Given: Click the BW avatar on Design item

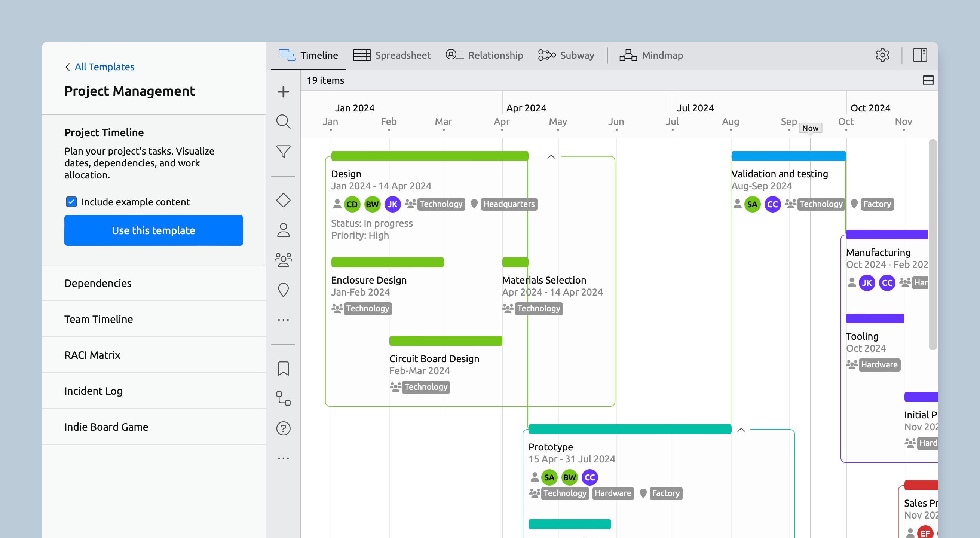Looking at the screenshot, I should [372, 204].
